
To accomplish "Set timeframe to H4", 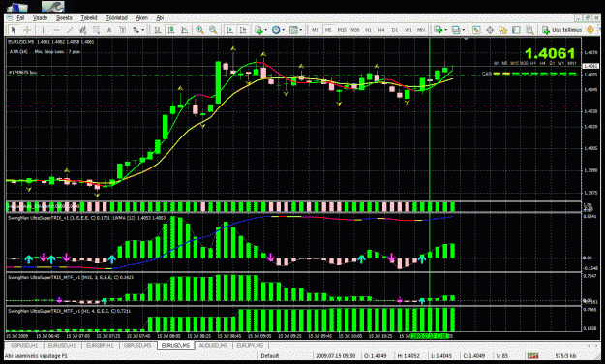I will point(381,30).
